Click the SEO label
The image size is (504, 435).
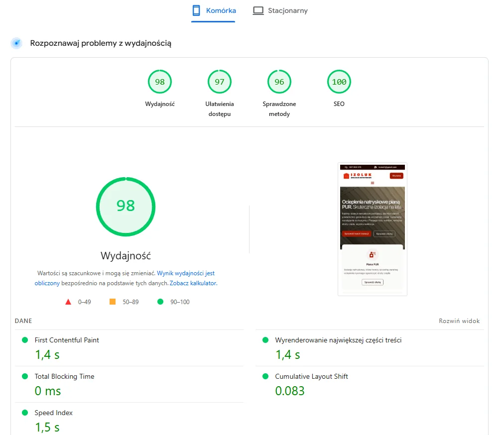click(339, 104)
